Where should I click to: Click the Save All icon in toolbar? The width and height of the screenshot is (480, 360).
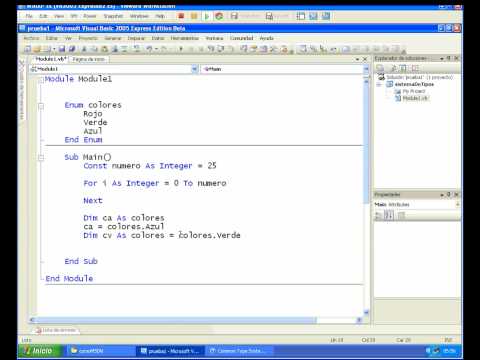[72, 49]
